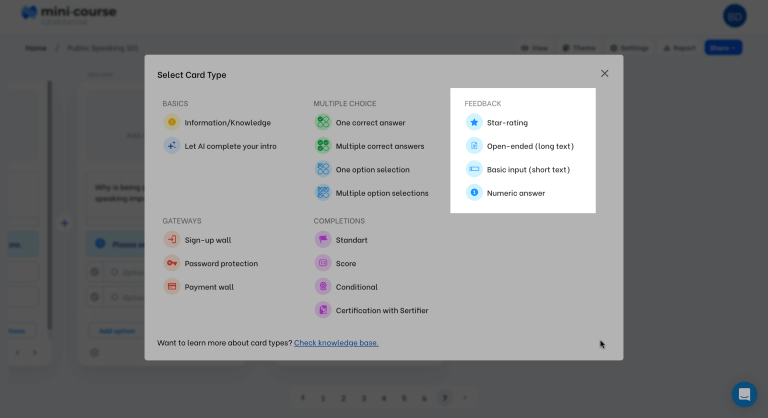Select the Sign-up wall gateway icon

click(172, 240)
